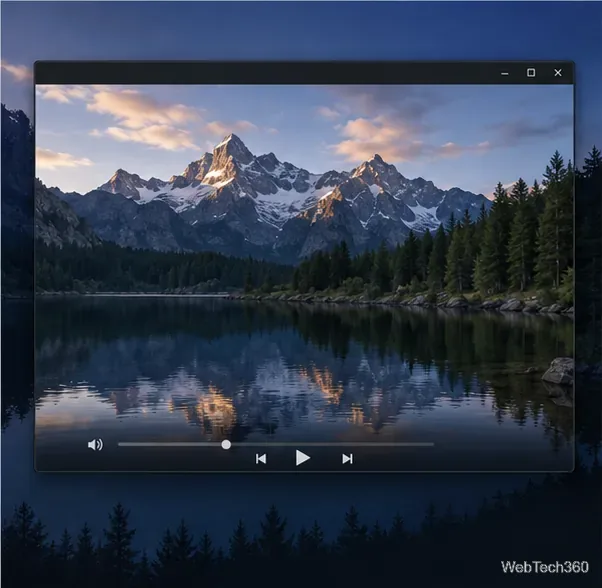Screen dimensions: 602x588
Task: Skip to the previous track
Action: (x=261, y=459)
